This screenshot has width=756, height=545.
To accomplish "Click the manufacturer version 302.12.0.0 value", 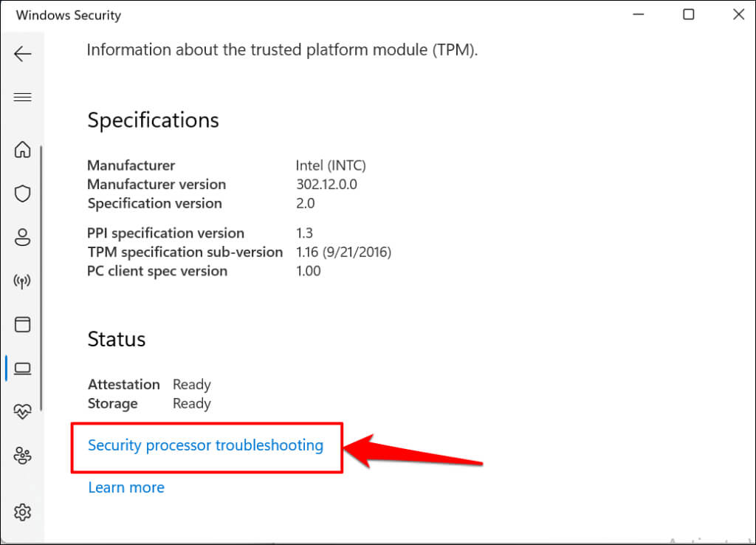I will [x=326, y=185].
